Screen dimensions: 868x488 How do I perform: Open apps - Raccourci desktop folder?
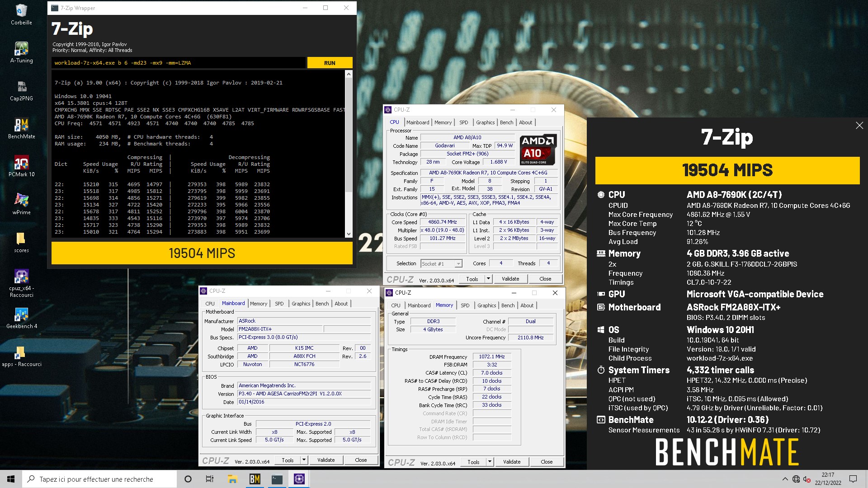coord(21,356)
